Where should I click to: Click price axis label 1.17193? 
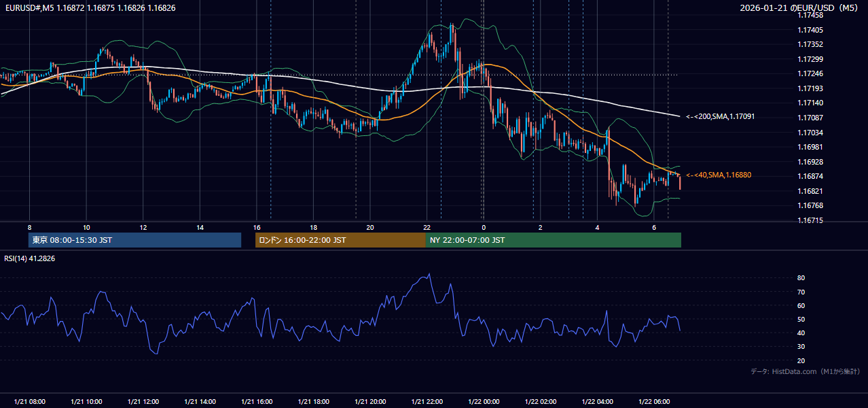[x=810, y=88]
